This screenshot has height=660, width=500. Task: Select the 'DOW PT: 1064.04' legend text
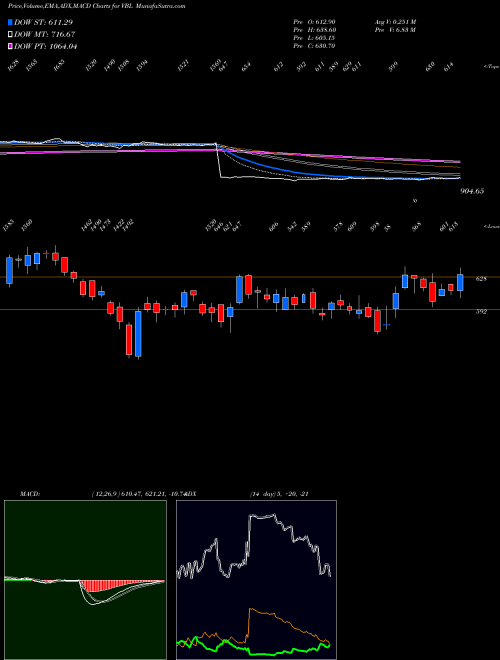coord(45,46)
